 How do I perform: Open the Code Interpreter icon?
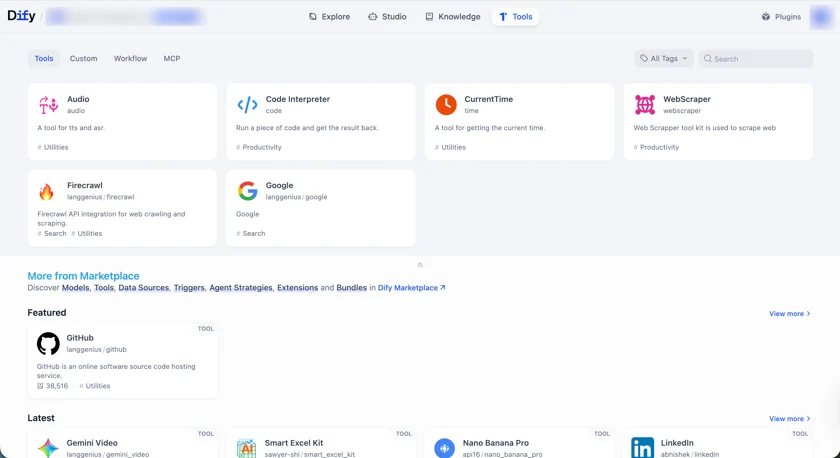[247, 104]
